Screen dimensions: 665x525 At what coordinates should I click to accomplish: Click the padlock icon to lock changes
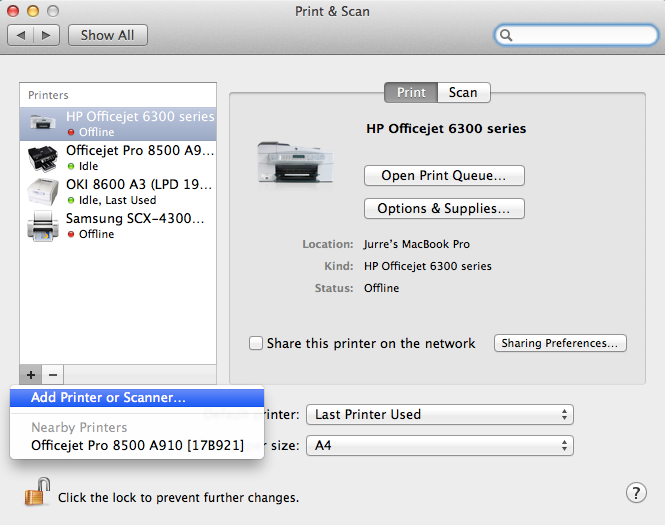pos(37,491)
